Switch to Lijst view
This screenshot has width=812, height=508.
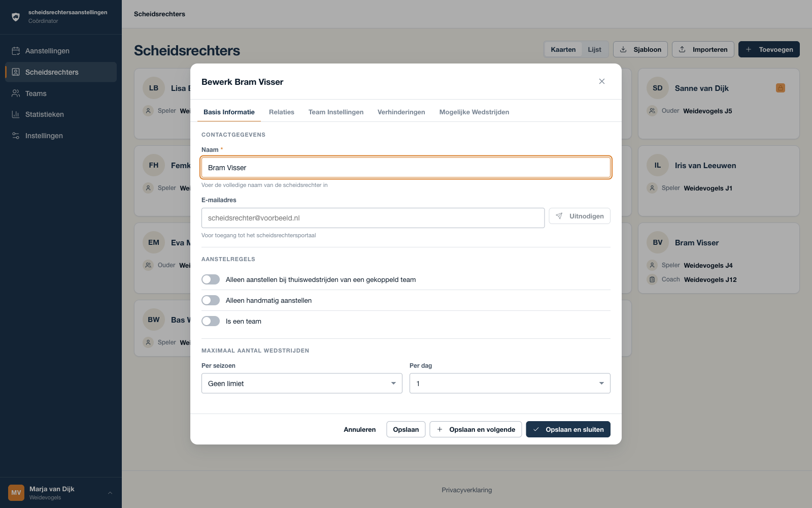[594, 49]
